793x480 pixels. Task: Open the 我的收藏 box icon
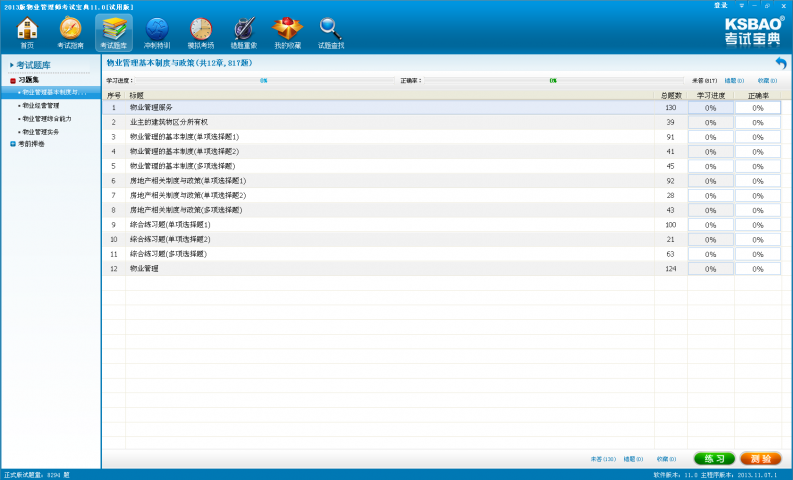[287, 32]
